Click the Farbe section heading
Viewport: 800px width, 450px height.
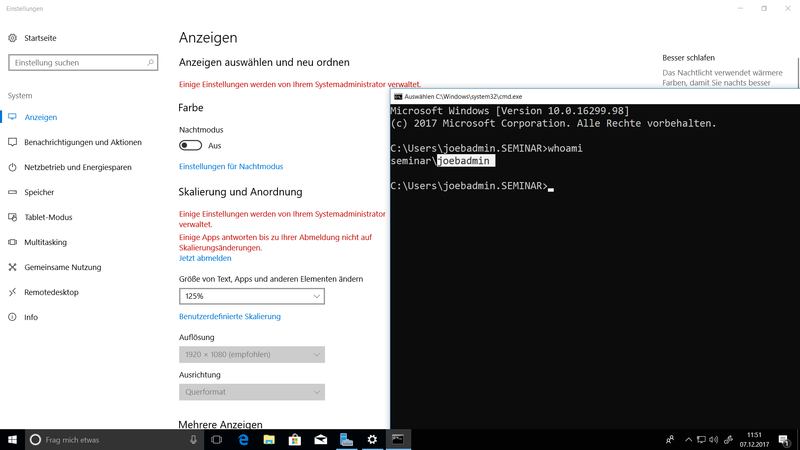tap(191, 108)
